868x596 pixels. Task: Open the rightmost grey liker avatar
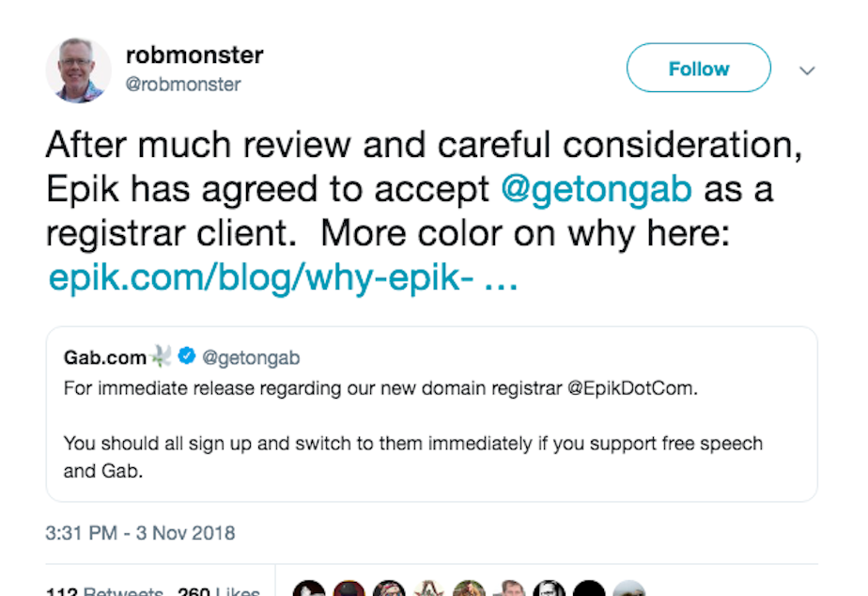coord(629,590)
